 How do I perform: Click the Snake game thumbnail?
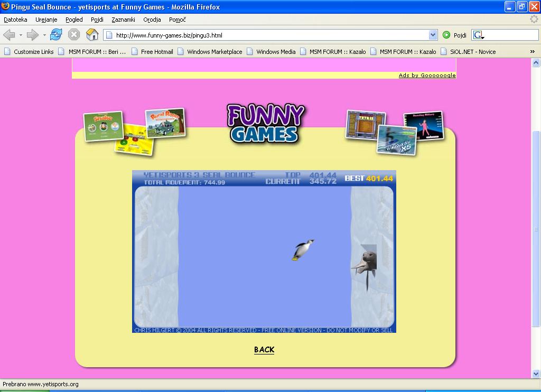pyautogui.click(x=104, y=126)
